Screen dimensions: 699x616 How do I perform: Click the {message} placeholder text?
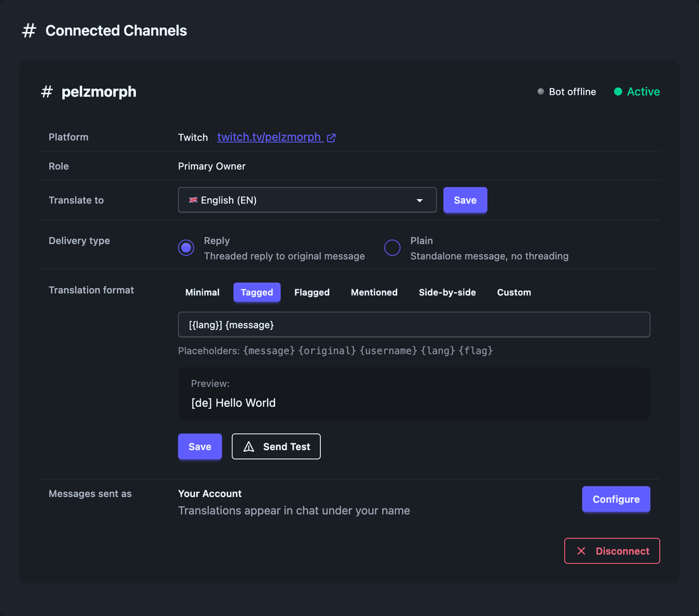point(269,351)
